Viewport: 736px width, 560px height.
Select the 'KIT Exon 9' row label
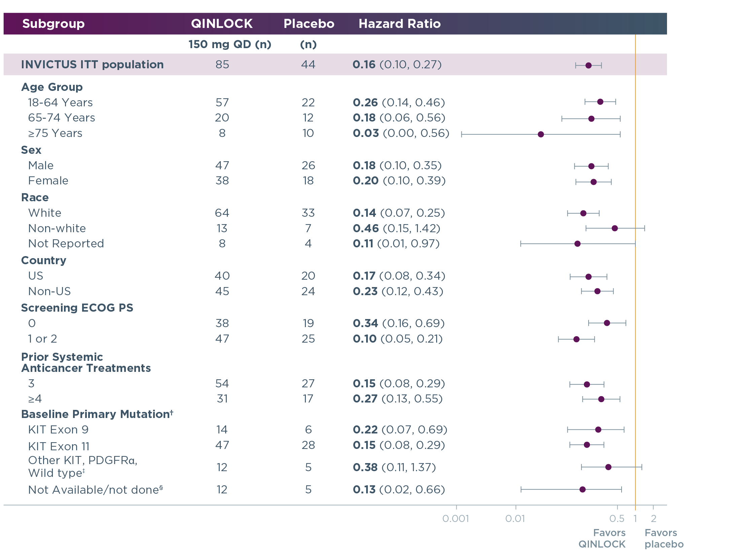(58, 430)
